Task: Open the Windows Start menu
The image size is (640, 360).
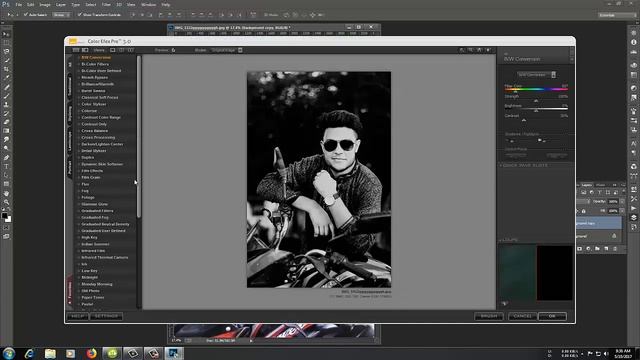Action: tap(9, 353)
